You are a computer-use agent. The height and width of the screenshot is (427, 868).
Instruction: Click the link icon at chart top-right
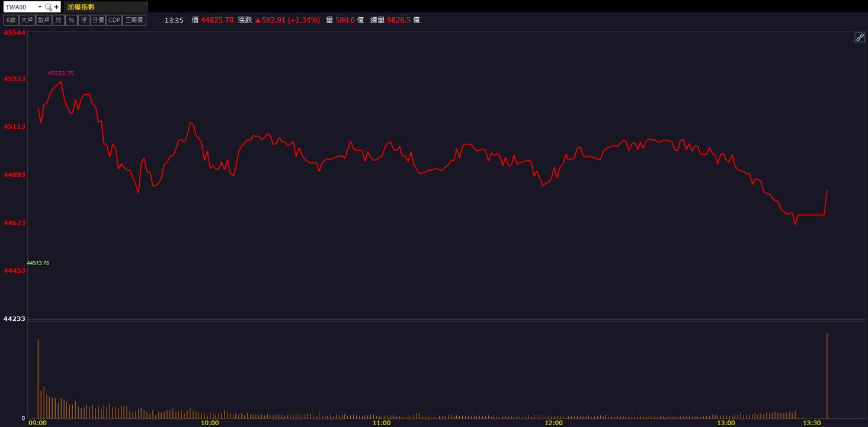point(860,37)
